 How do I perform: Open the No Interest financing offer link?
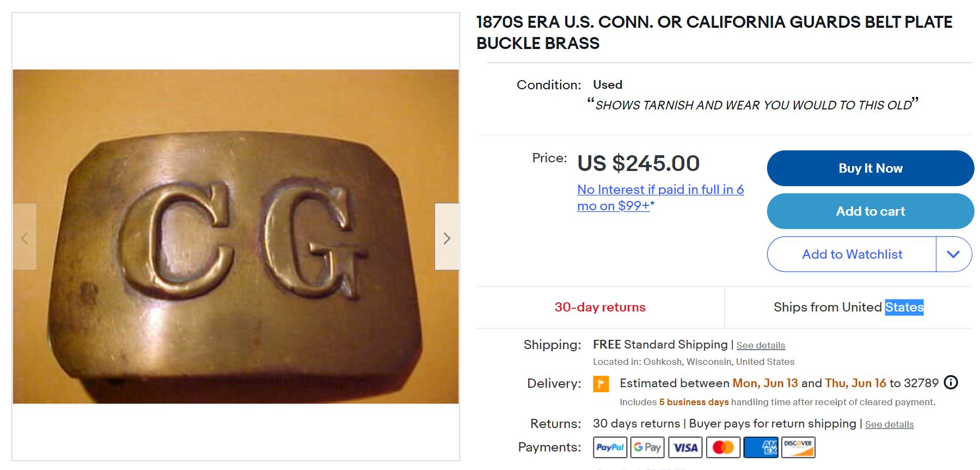click(660, 198)
